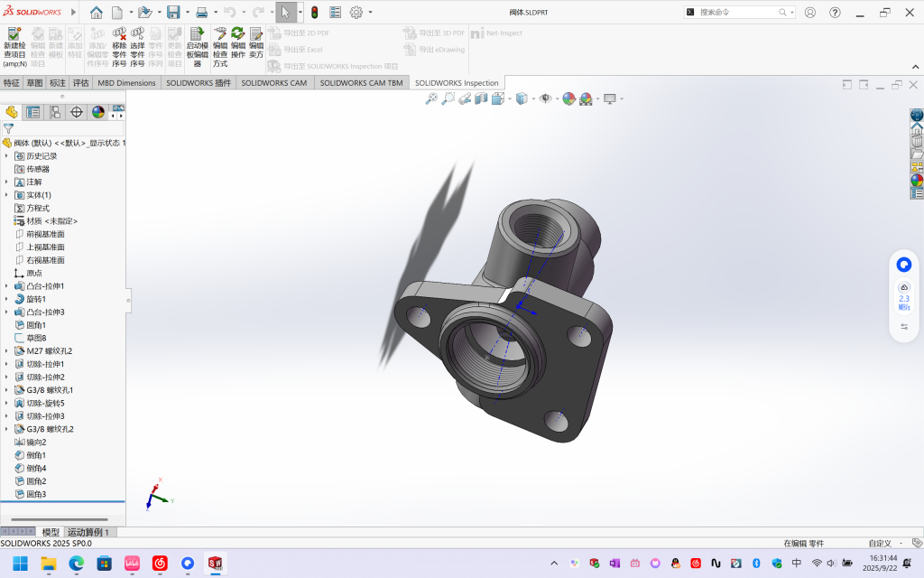Expand the 凸台-拉伸1 feature node
The height and width of the screenshot is (578, 924).
click(6, 286)
